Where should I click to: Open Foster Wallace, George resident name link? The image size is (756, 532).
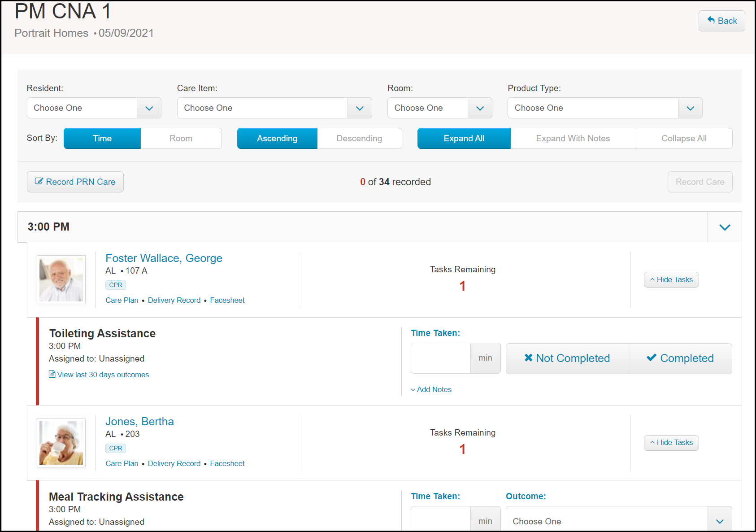point(164,258)
